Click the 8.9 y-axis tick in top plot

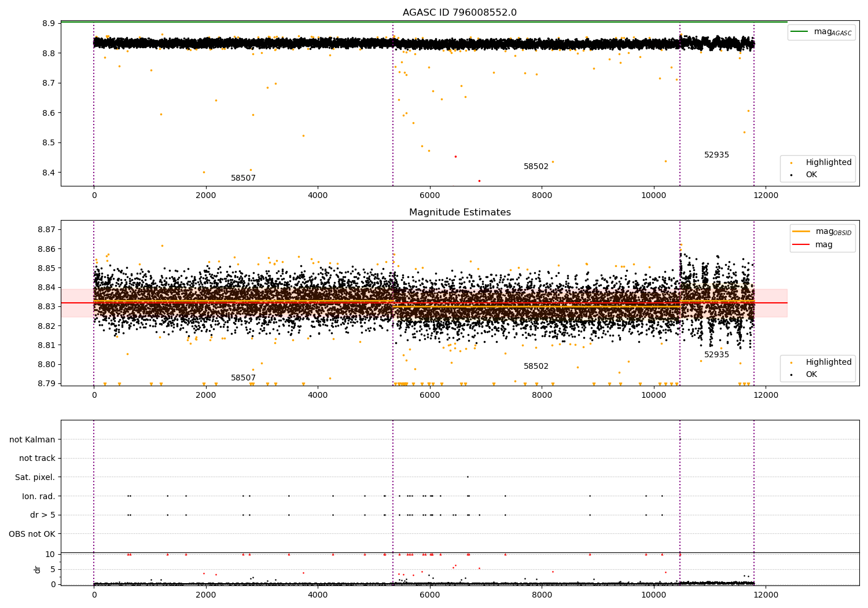[x=49, y=24]
